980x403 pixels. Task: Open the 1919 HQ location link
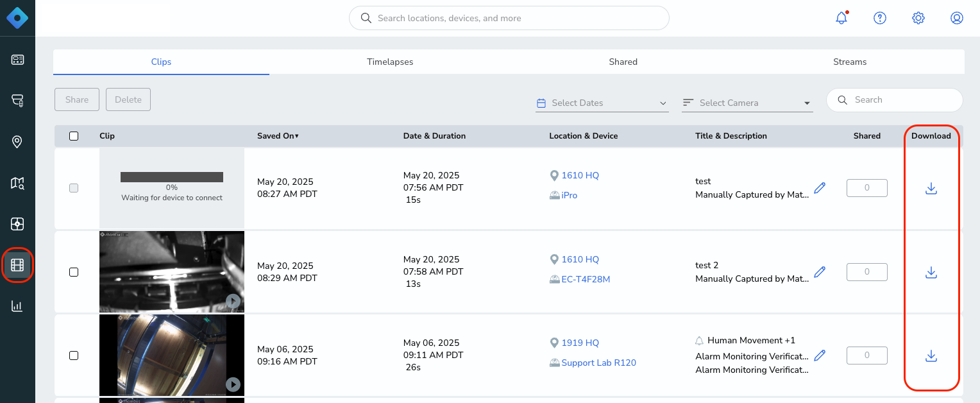pyautogui.click(x=580, y=343)
